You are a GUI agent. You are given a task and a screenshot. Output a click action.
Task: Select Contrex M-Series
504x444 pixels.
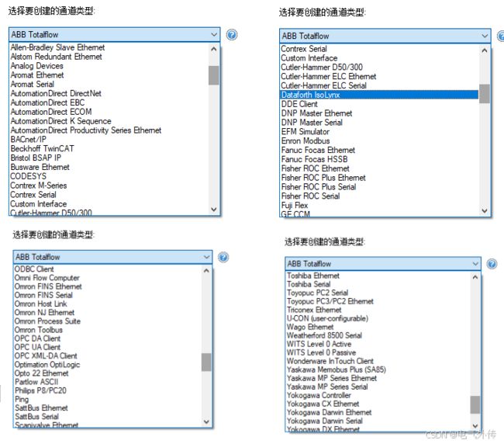[x=39, y=186]
